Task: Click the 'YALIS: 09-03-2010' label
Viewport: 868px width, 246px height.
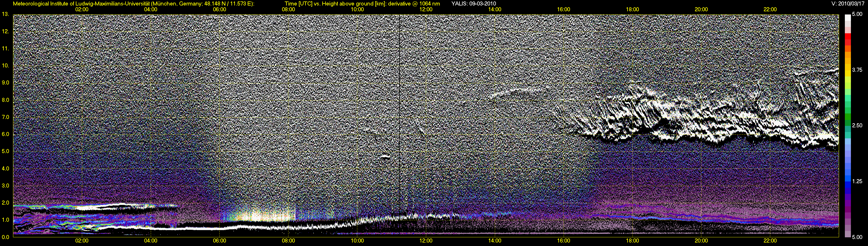Action: [x=473, y=4]
